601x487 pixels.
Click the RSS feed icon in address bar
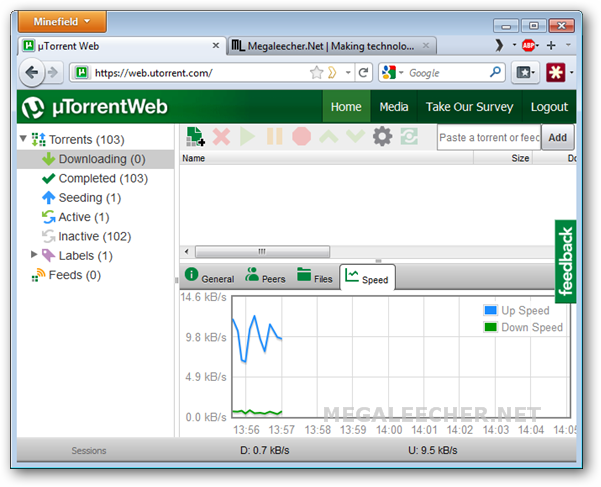coord(332,72)
